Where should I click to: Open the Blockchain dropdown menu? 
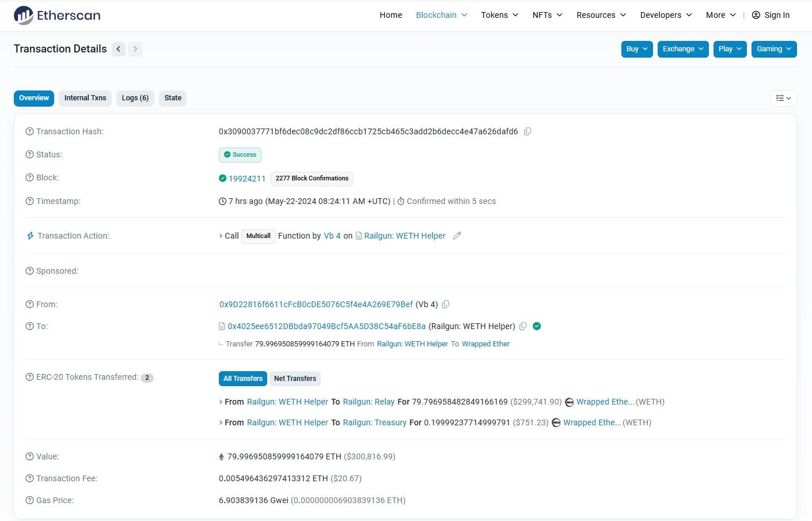coord(442,15)
